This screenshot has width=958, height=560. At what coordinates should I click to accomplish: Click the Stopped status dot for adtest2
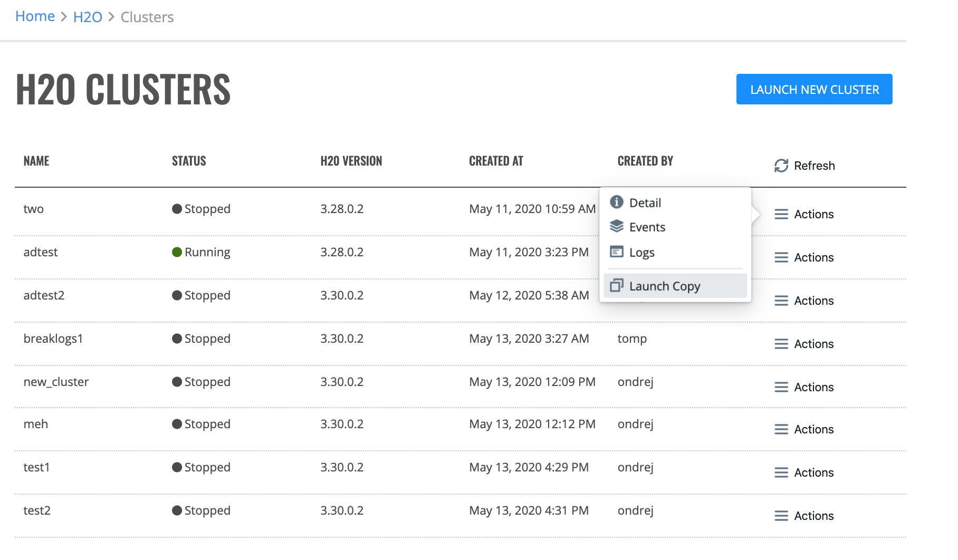(x=177, y=295)
